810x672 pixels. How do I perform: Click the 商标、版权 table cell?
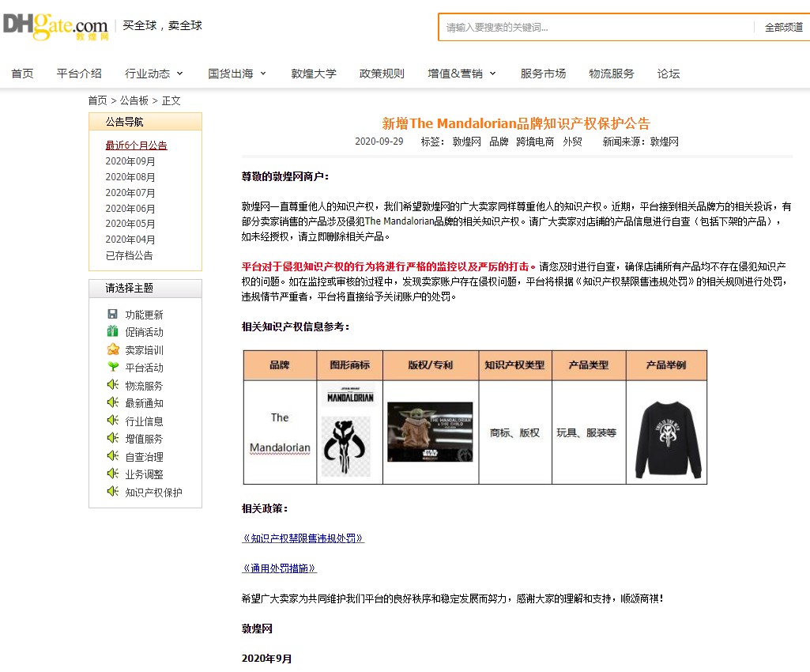tap(515, 432)
